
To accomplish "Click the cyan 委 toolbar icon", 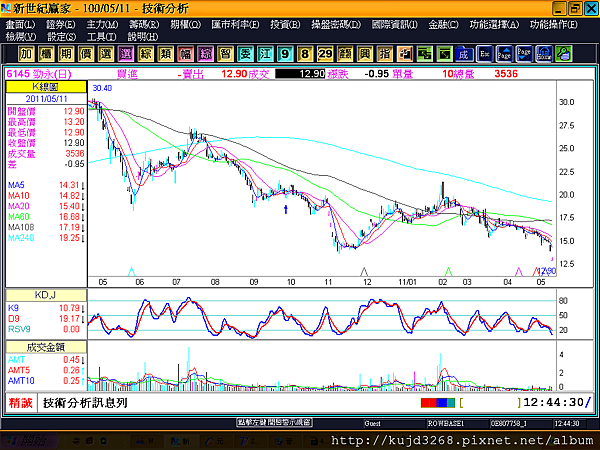I will (245, 54).
